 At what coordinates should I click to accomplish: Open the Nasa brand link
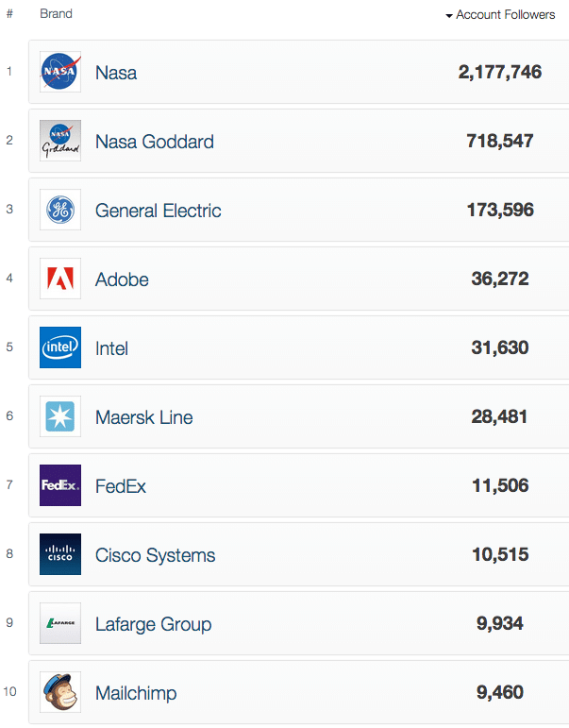(116, 73)
